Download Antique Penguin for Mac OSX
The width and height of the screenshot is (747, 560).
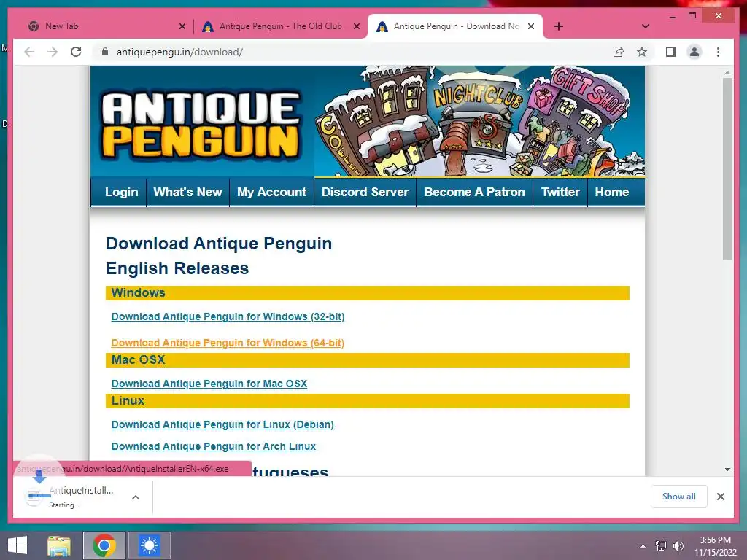click(209, 384)
